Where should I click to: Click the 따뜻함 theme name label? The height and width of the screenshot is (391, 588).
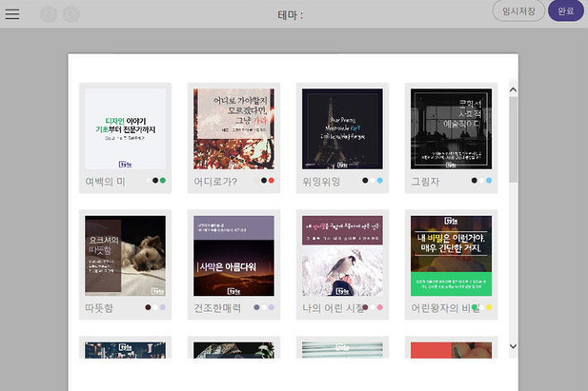(x=99, y=308)
